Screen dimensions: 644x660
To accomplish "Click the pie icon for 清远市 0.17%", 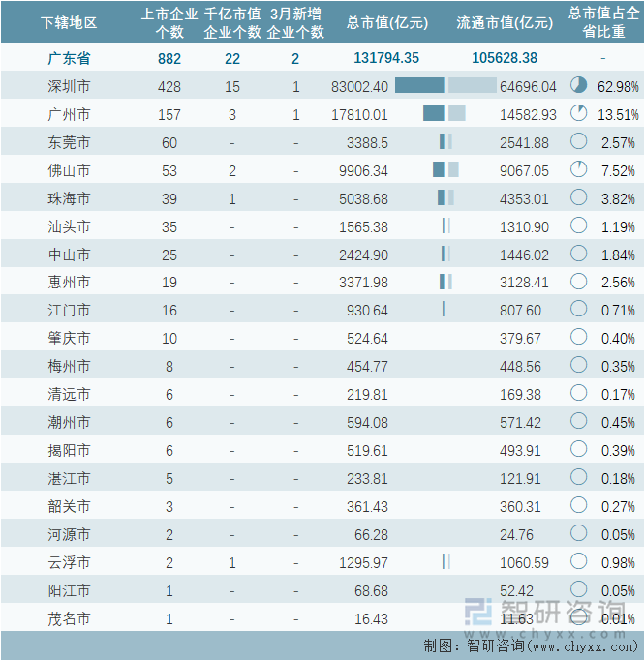I will click(x=579, y=393).
